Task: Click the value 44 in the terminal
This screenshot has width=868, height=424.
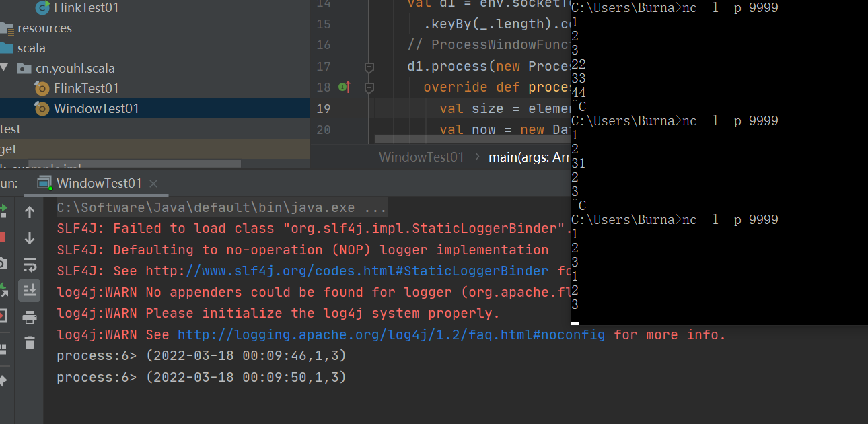Action: click(x=579, y=93)
